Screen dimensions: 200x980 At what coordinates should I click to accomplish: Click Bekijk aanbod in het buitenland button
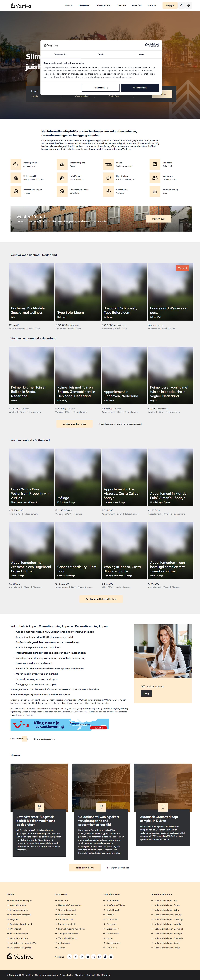(x=101, y=599)
